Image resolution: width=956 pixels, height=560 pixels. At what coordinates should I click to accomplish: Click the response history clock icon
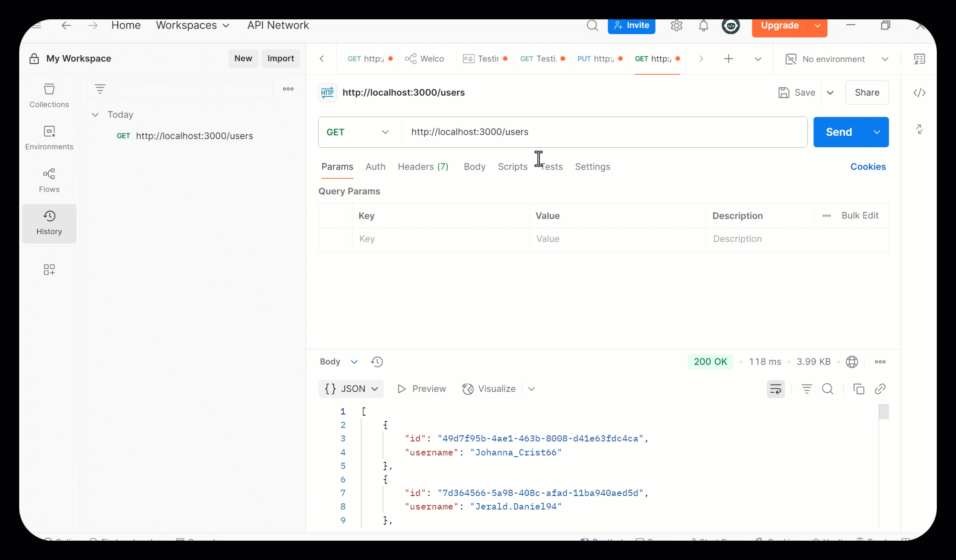pyautogui.click(x=377, y=362)
